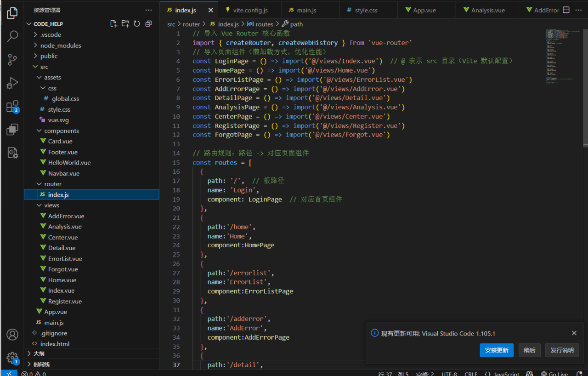Click the New File icon in explorer
Image resolution: width=588 pixels, height=376 pixels.
[113, 23]
